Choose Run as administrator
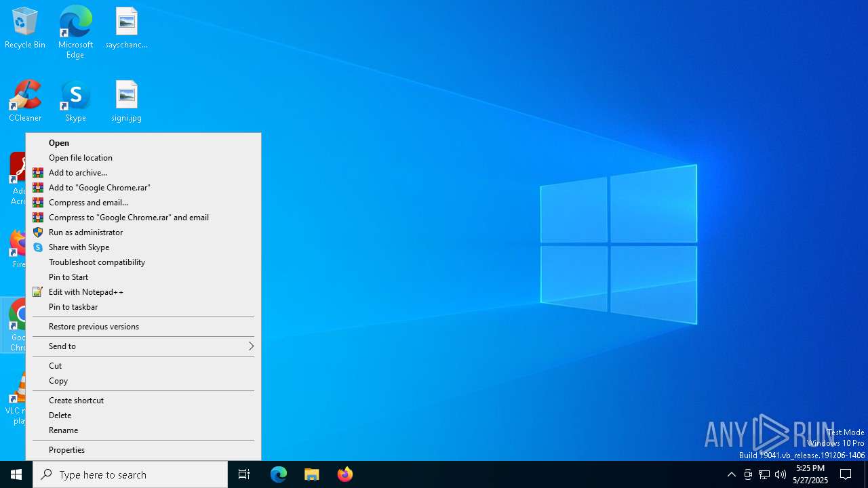868x488 pixels. click(143, 232)
